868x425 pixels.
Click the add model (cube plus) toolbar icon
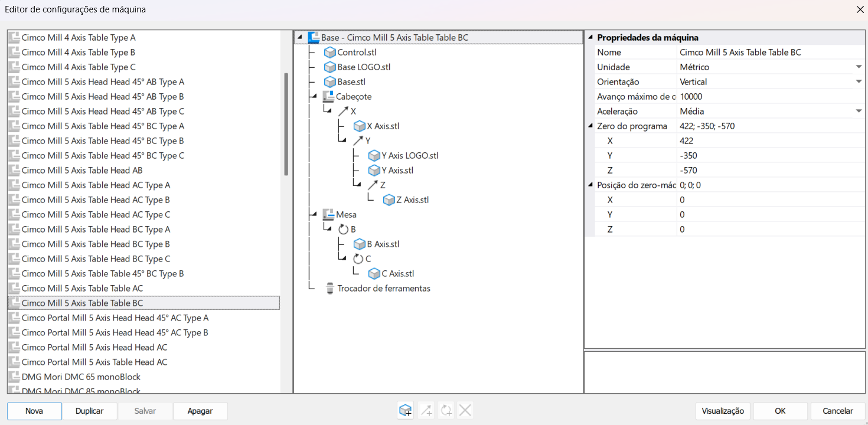pos(406,410)
